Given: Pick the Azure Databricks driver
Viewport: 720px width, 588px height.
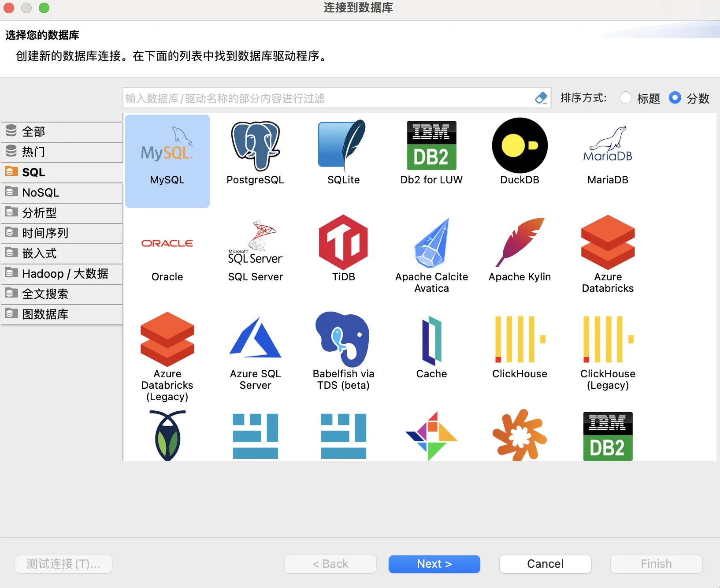Looking at the screenshot, I should tap(608, 255).
